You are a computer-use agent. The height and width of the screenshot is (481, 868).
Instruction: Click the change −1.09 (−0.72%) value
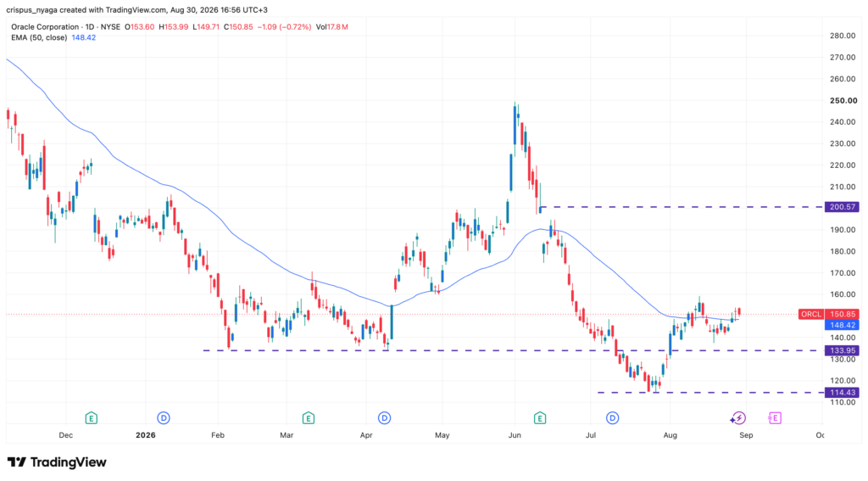284,26
